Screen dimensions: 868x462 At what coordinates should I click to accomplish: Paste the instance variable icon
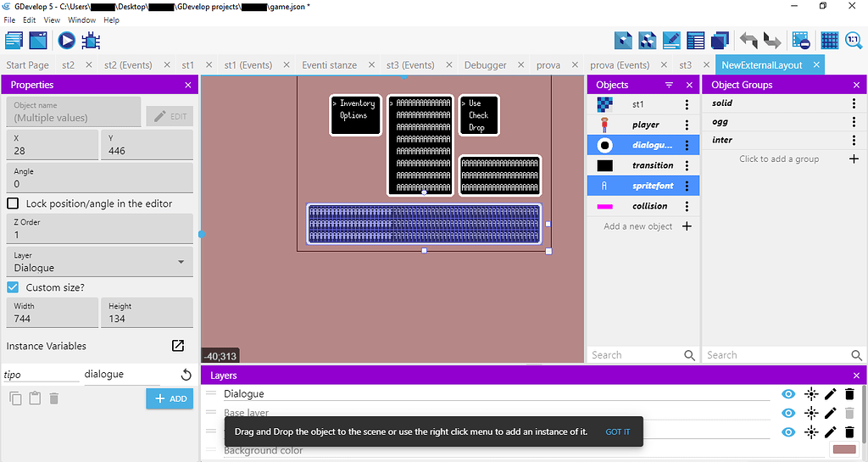point(35,398)
